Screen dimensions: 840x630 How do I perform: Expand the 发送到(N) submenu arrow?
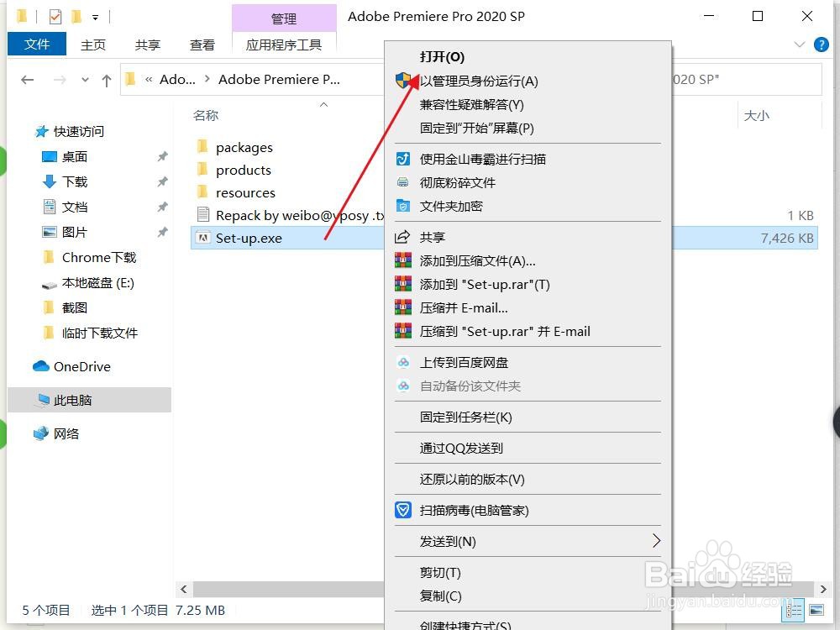pos(658,541)
